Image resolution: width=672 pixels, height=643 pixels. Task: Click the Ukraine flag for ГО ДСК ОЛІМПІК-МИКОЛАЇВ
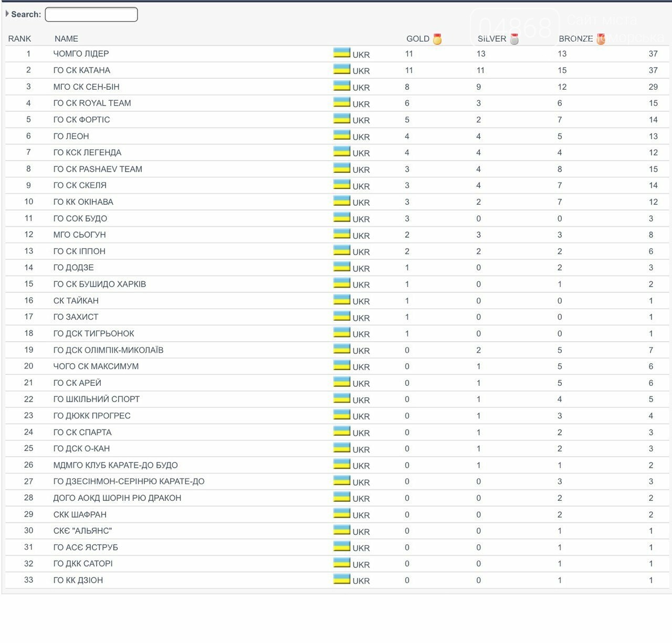click(x=342, y=349)
